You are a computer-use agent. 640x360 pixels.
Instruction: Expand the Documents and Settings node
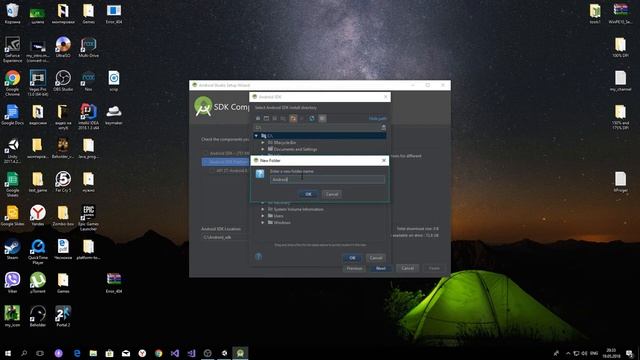pos(263,149)
